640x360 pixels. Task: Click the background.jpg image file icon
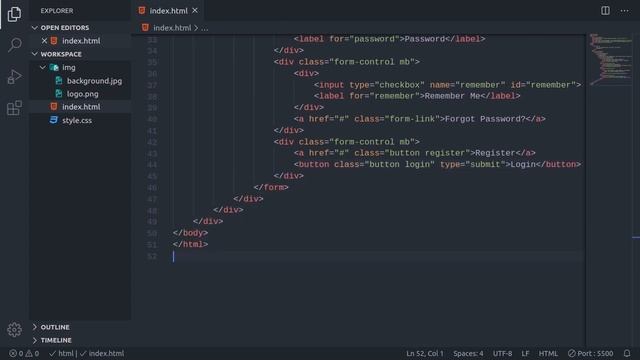point(59,81)
